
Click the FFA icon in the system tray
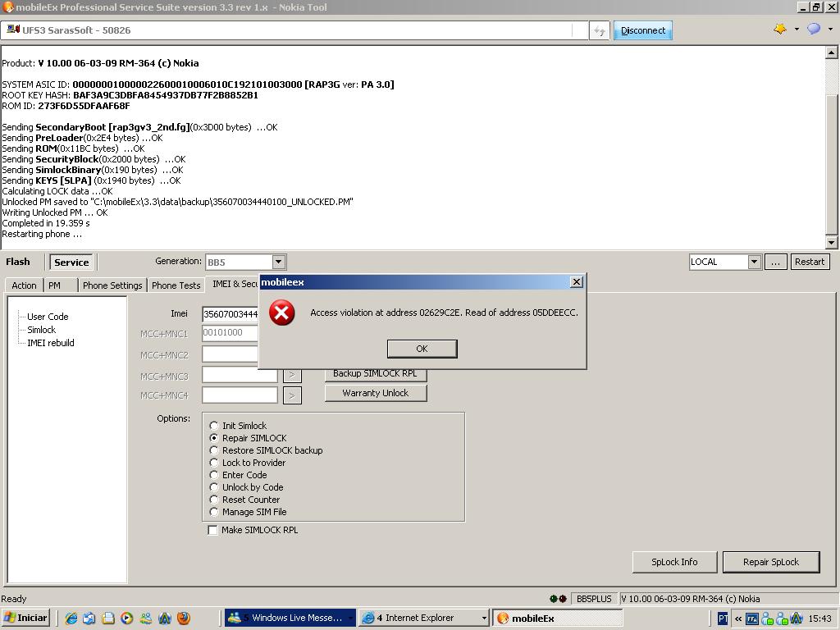[x=752, y=619]
